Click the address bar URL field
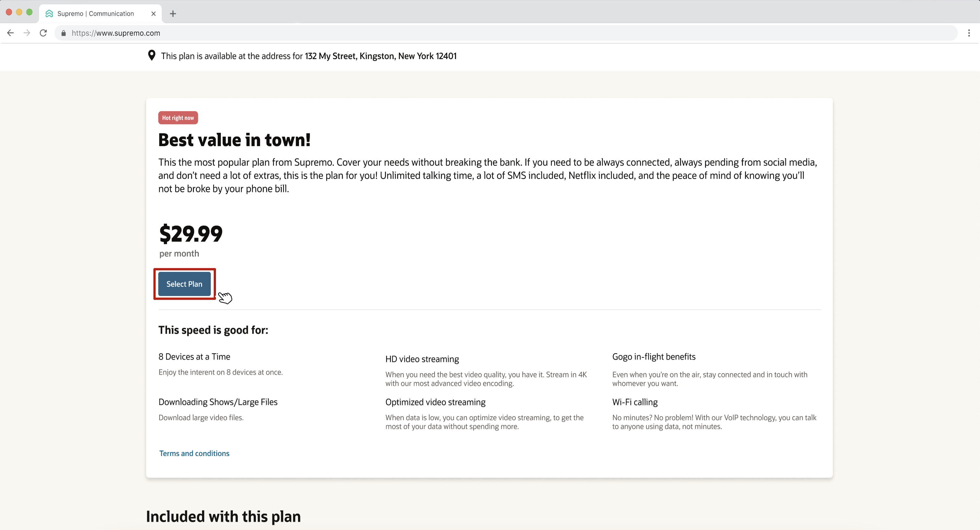Viewport: 980px width, 530px height. click(266, 33)
